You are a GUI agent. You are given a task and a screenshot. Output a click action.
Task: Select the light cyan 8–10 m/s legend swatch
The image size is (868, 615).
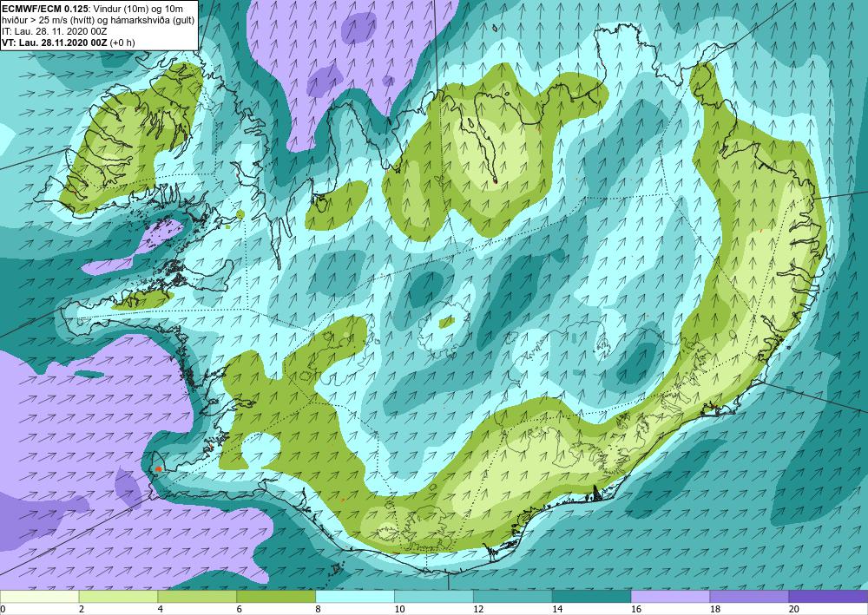355,597
